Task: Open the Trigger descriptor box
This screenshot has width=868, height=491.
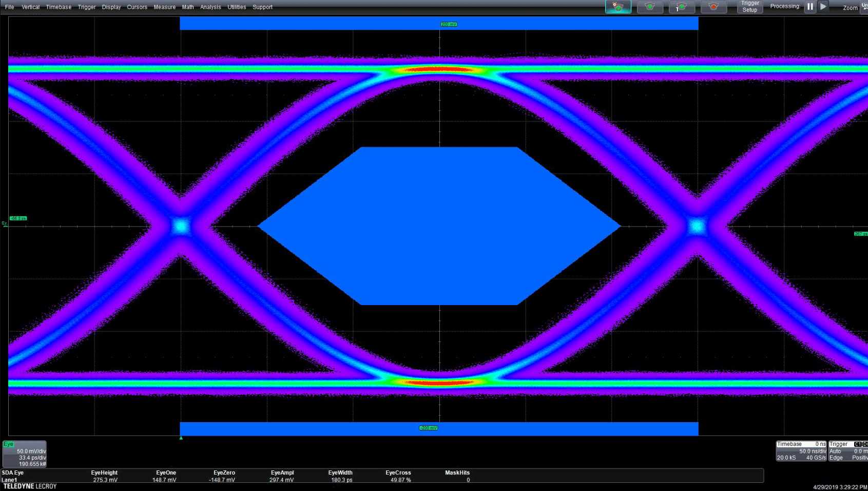Action: [848, 451]
